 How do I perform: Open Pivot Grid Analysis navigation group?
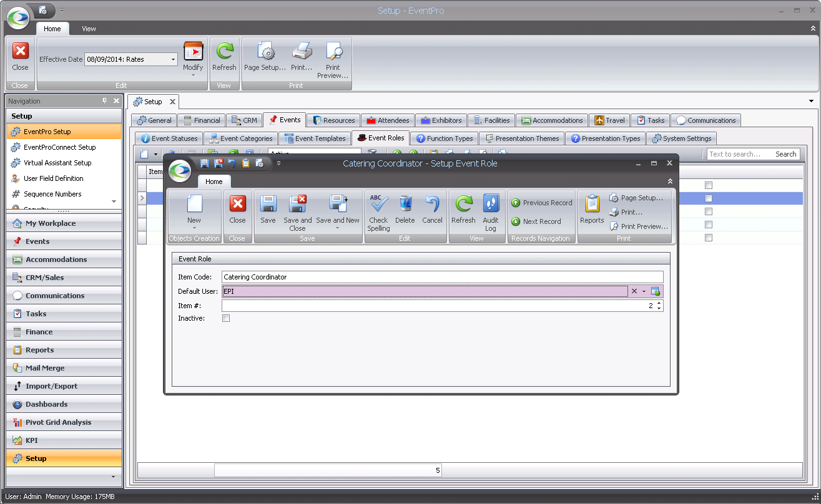pyautogui.click(x=64, y=422)
